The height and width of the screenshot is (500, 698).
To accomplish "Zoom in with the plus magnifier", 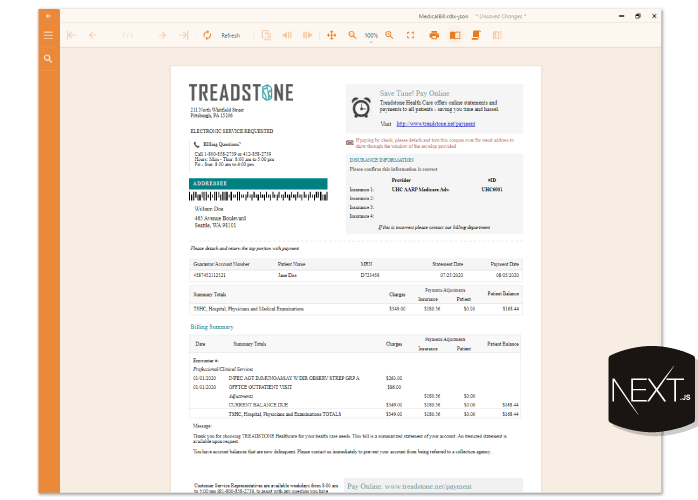I will coord(390,35).
